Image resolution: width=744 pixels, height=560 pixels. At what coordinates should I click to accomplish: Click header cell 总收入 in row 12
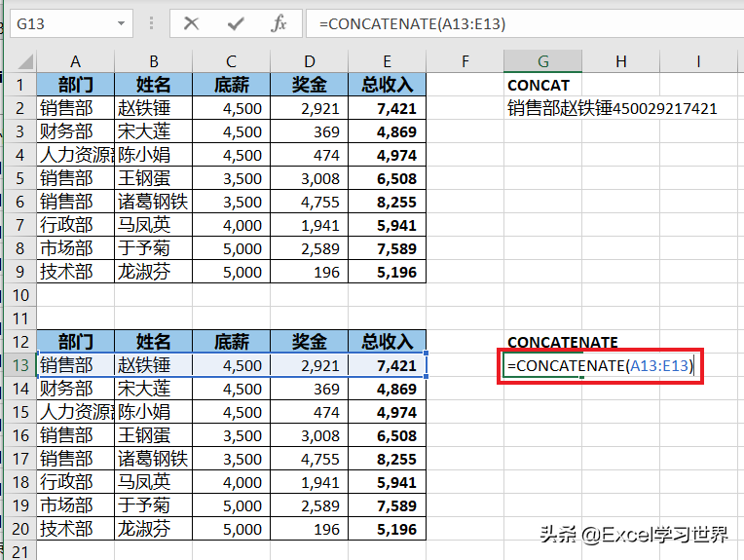click(x=388, y=342)
